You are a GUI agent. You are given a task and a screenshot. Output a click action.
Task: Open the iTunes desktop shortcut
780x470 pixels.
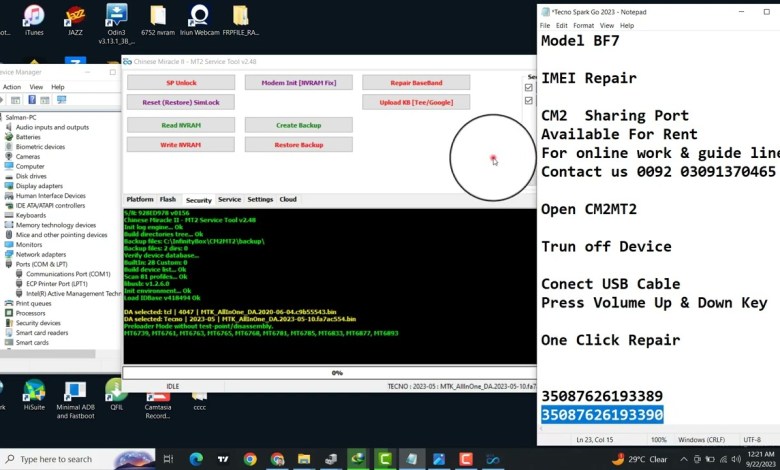coord(34,18)
